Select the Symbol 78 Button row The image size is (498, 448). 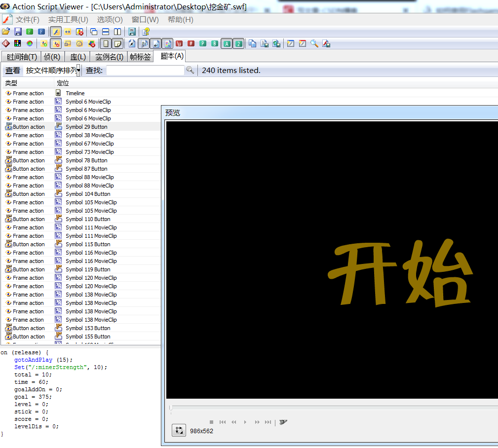point(82,160)
